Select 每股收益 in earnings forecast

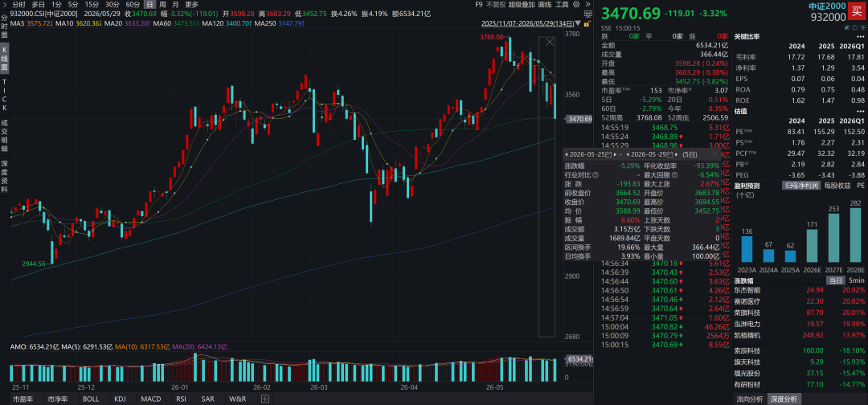coord(837,186)
